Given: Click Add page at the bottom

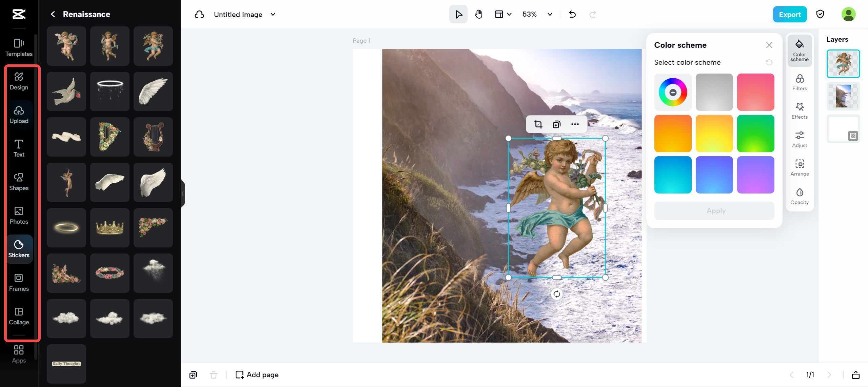Looking at the screenshot, I should [257, 374].
